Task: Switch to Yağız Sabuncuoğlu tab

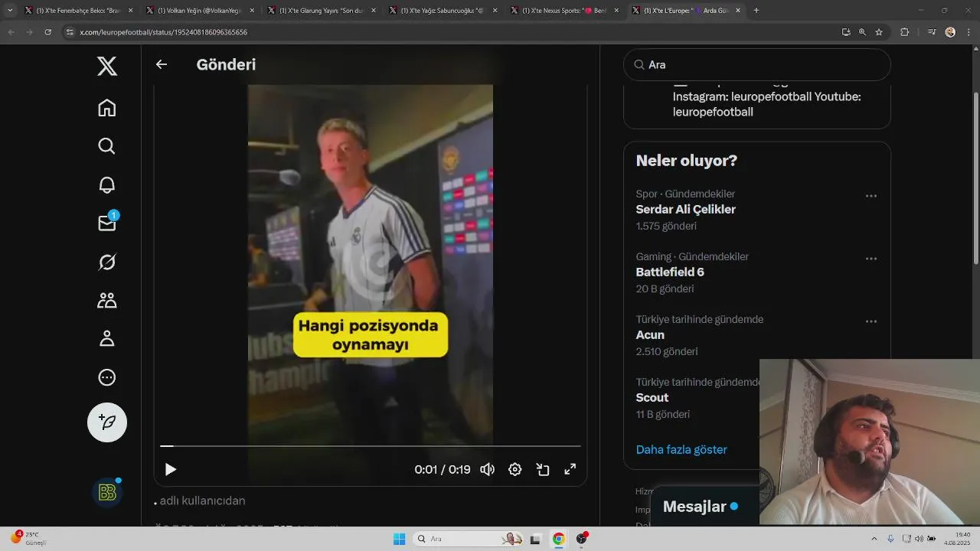Action: [443, 11]
